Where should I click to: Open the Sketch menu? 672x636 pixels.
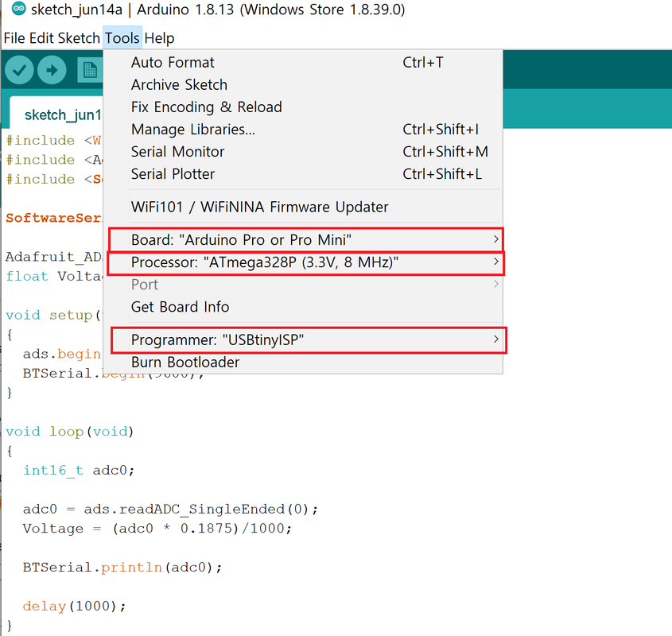tap(79, 38)
